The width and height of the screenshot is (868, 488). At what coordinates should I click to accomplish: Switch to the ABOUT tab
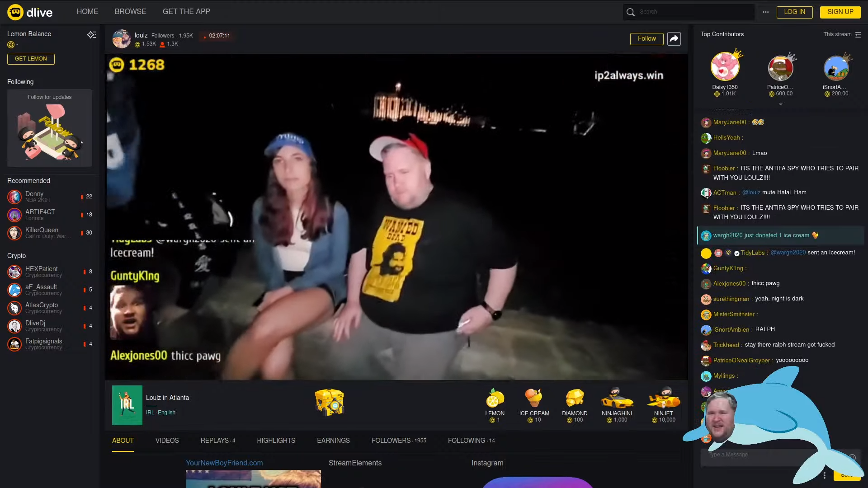123,441
